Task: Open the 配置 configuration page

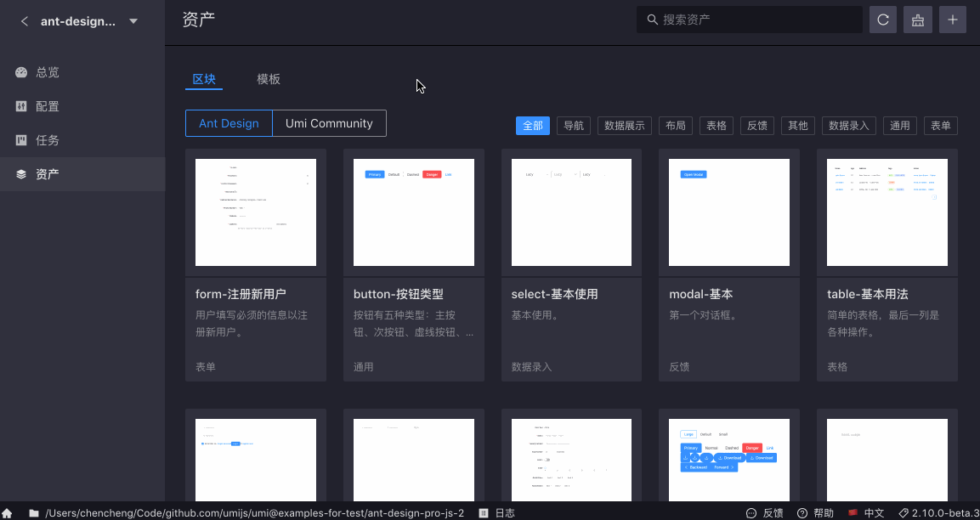Action: [82, 106]
